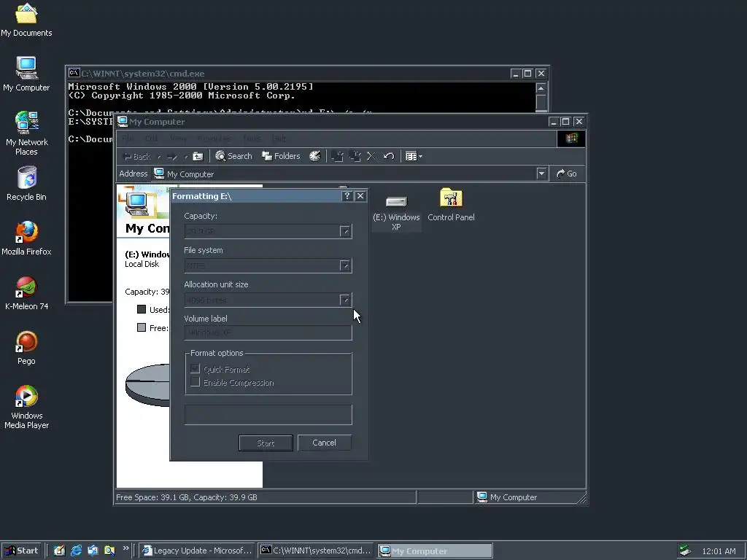Click the Volume label text field

[268, 332]
